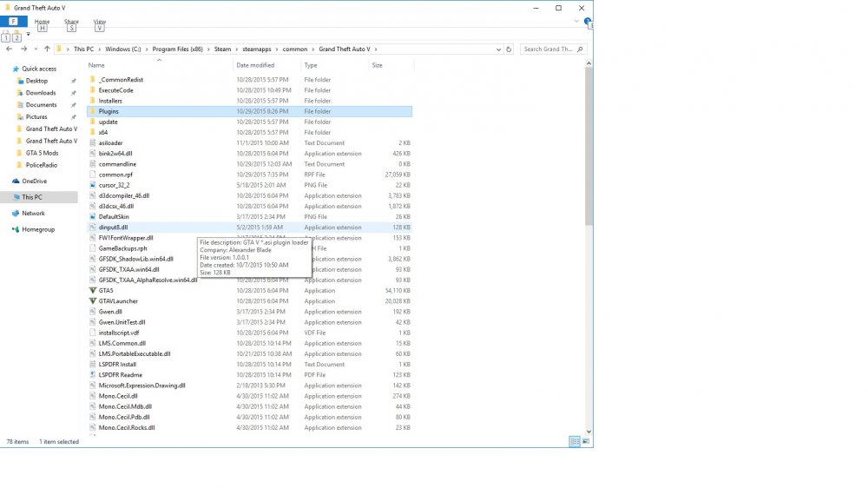Click the Back navigation arrow
This screenshot has height=488, width=868.
(10, 49)
